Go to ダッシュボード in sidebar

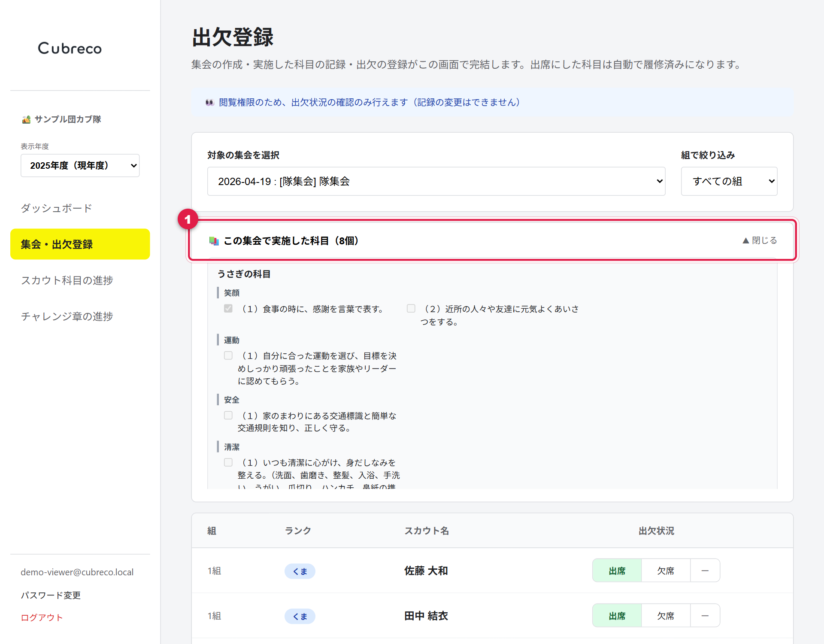click(x=57, y=208)
